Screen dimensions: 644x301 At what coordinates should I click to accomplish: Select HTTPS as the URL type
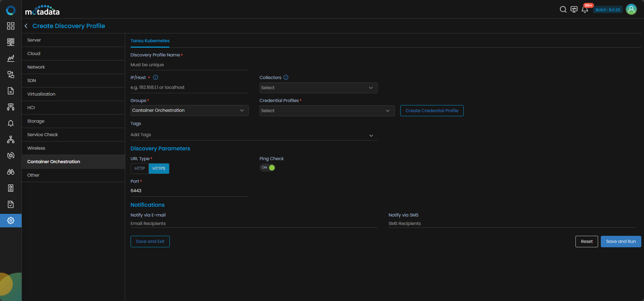[159, 169]
